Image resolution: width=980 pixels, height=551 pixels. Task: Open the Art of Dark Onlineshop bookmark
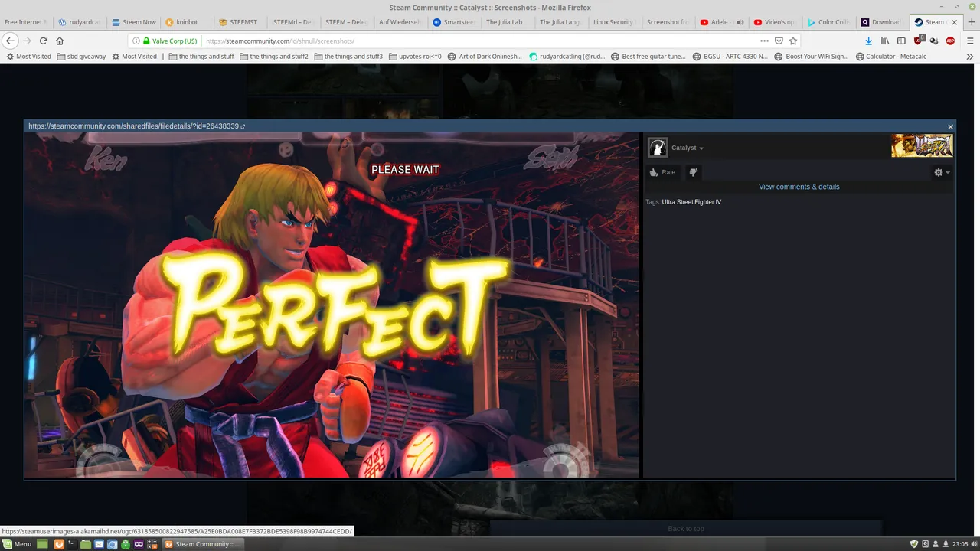coord(485,56)
